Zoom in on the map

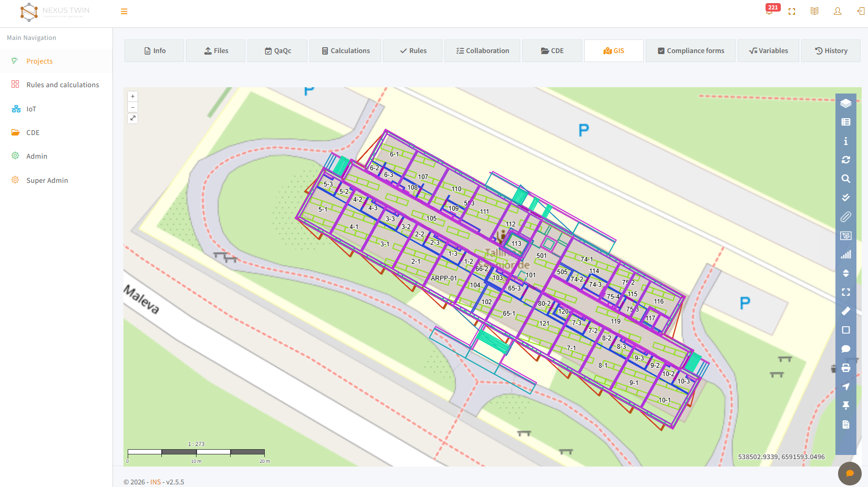(133, 97)
